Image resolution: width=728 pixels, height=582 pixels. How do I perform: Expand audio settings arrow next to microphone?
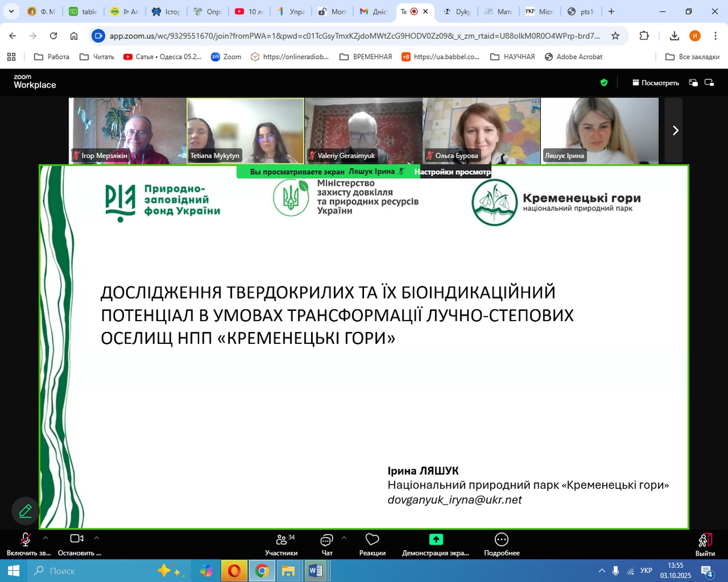45,538
